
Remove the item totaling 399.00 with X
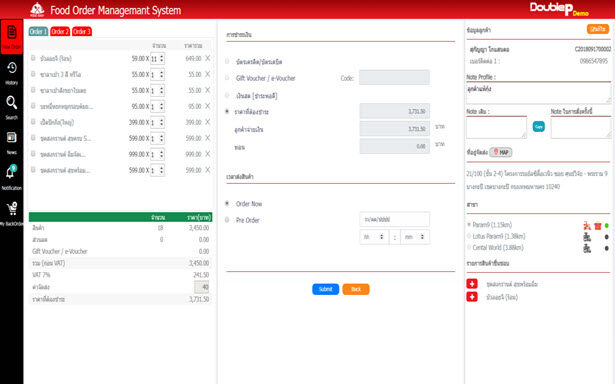pyautogui.click(x=208, y=122)
